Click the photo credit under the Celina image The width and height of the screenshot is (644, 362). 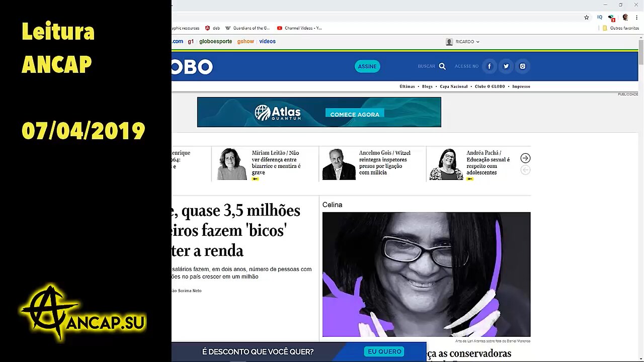click(x=493, y=341)
